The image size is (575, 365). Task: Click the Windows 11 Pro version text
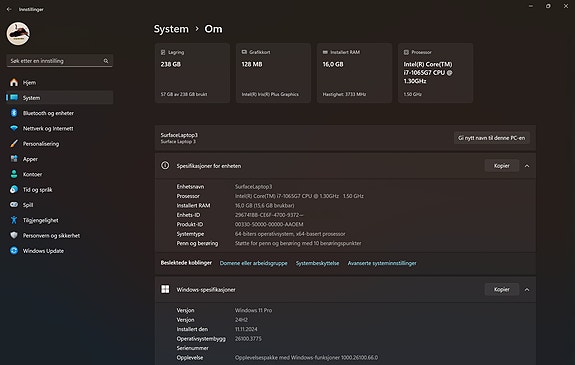[x=253, y=310]
